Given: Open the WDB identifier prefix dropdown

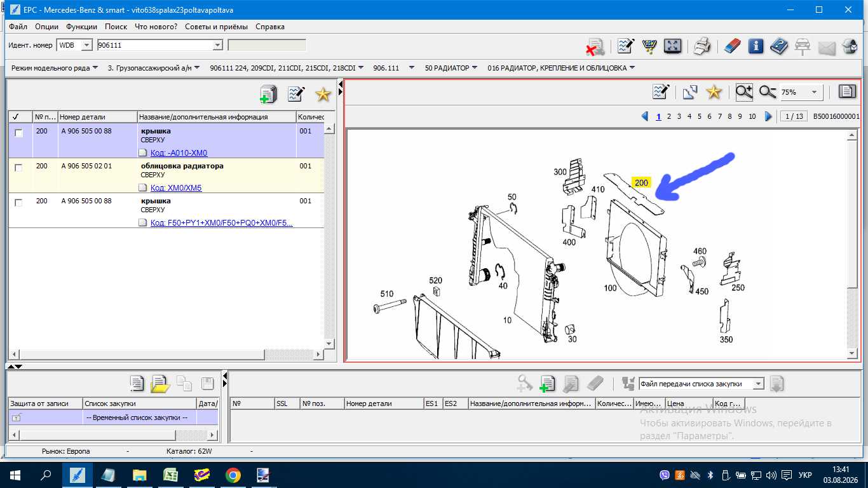Looking at the screenshot, I should point(87,45).
